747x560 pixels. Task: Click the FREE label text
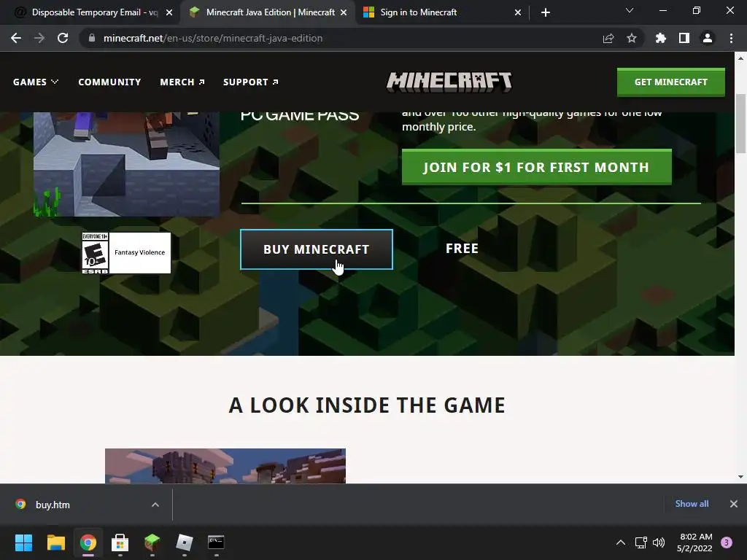coord(462,249)
